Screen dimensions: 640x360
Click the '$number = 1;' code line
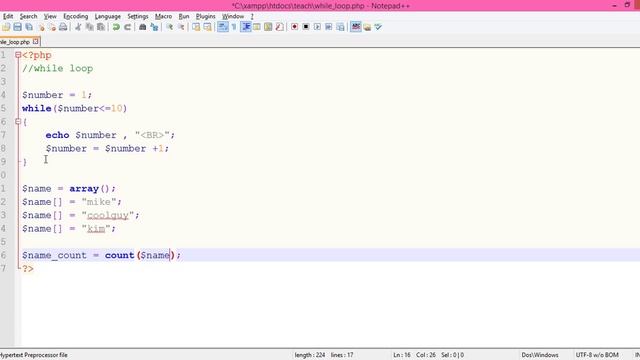(57, 95)
